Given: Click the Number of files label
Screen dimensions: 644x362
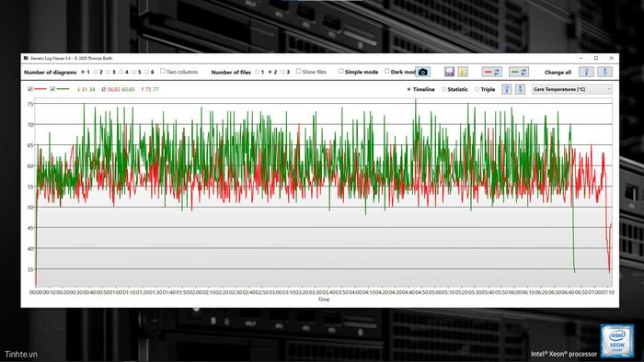Looking at the screenshot, I should tap(231, 73).
